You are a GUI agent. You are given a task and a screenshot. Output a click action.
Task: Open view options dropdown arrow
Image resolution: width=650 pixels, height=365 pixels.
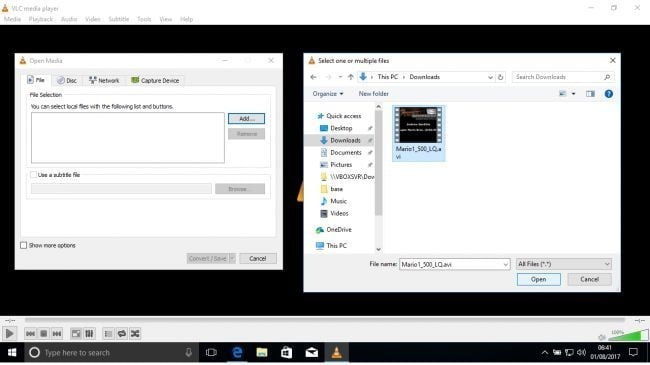573,94
